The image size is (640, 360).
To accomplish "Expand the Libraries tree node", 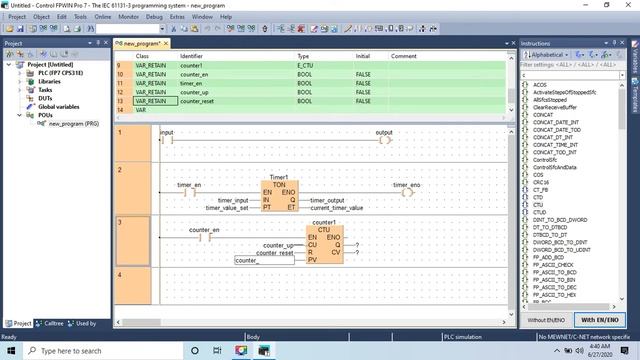I will (x=20, y=82).
